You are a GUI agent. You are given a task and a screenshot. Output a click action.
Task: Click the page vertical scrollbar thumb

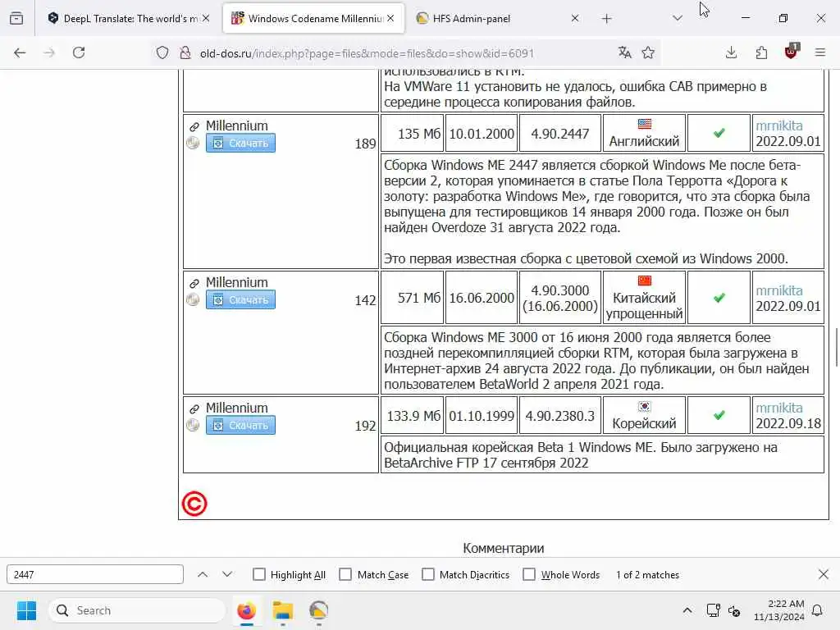coord(837,347)
